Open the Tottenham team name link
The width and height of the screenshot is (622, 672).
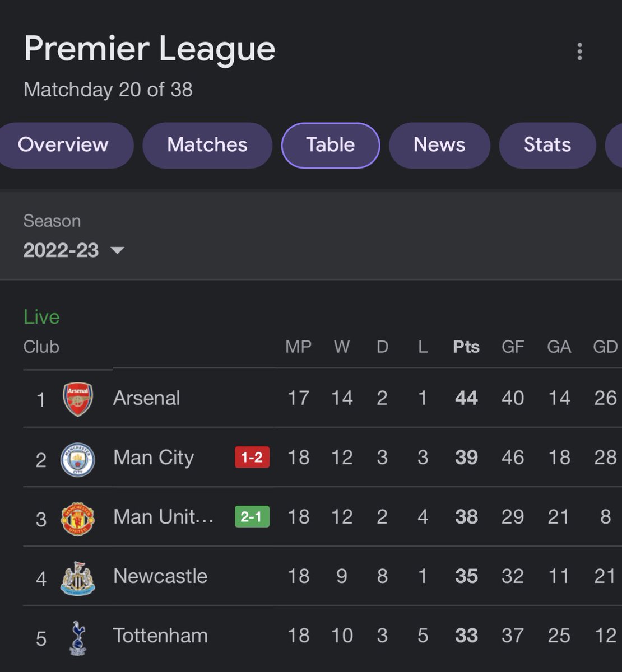pos(160,636)
